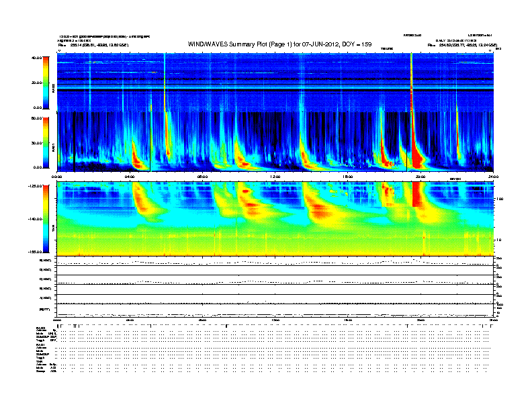Screen dimensions: 532x411
Task: Click the 10 tick on TNR right axis
Action: click(500, 240)
